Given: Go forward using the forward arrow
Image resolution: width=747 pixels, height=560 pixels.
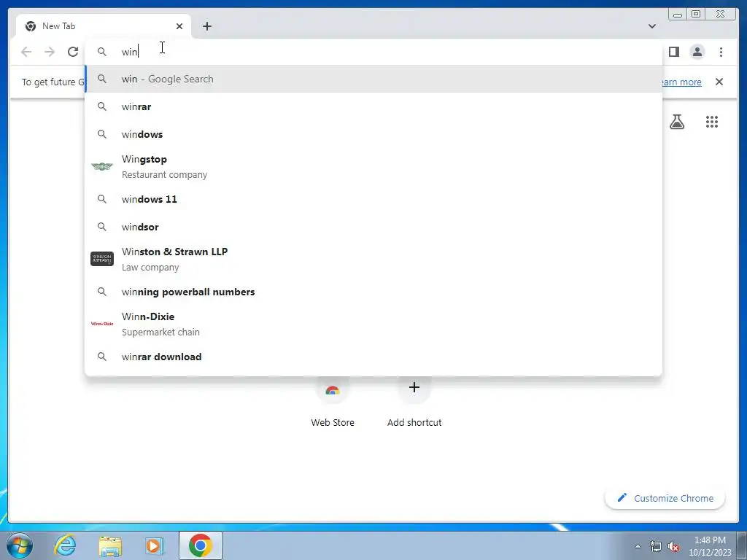Looking at the screenshot, I should click(x=50, y=52).
